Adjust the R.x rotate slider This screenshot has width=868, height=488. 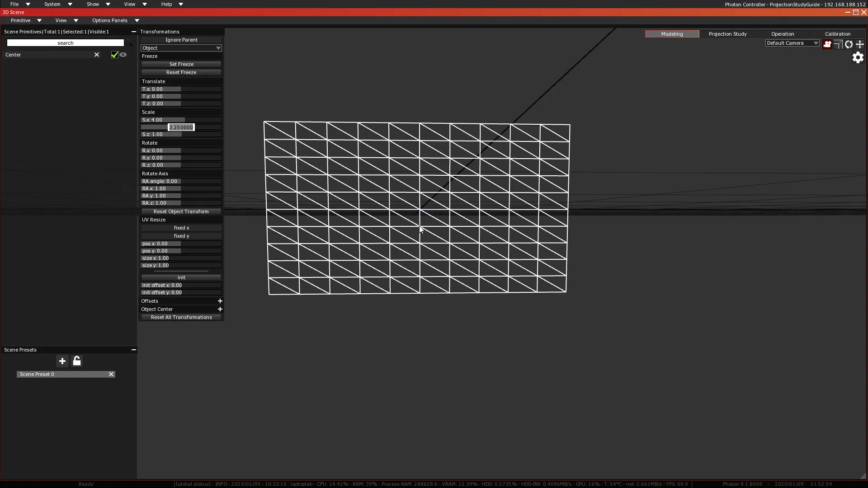[x=181, y=150]
